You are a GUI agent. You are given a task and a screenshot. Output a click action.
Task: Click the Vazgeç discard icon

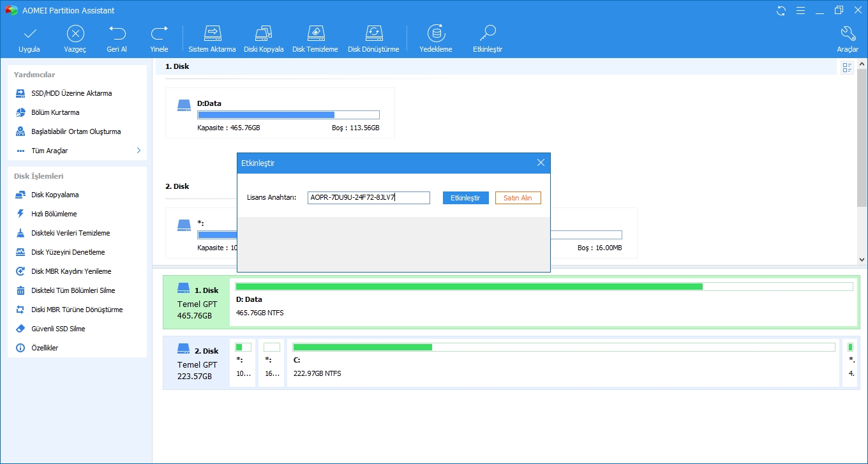[75, 33]
